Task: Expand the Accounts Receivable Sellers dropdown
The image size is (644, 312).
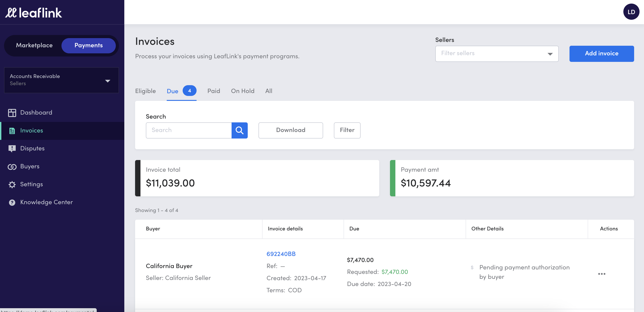Action: pos(61,80)
